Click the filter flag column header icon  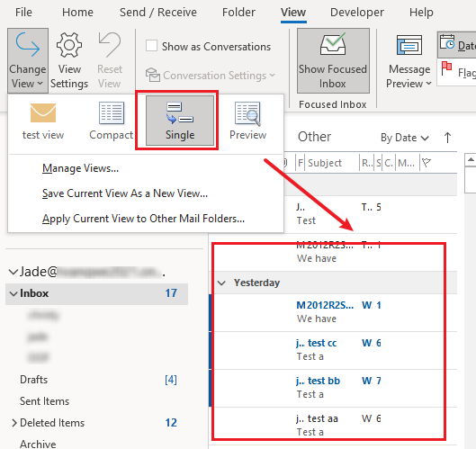click(x=427, y=163)
